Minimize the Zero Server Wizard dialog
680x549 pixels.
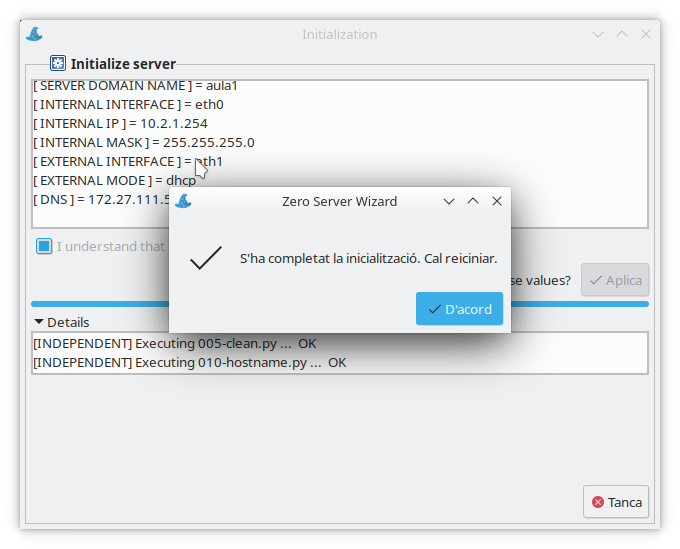[449, 201]
